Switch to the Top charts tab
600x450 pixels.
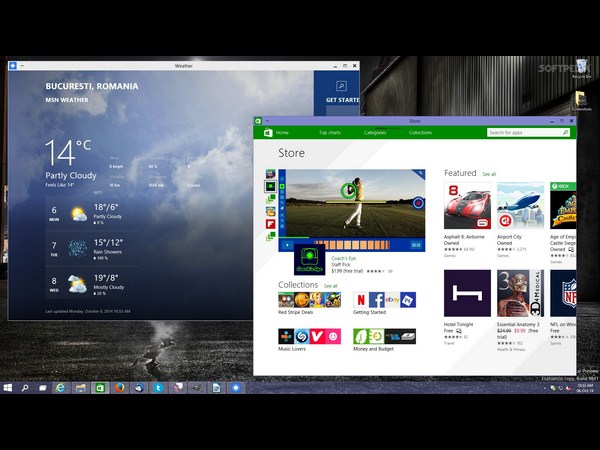tap(330, 132)
